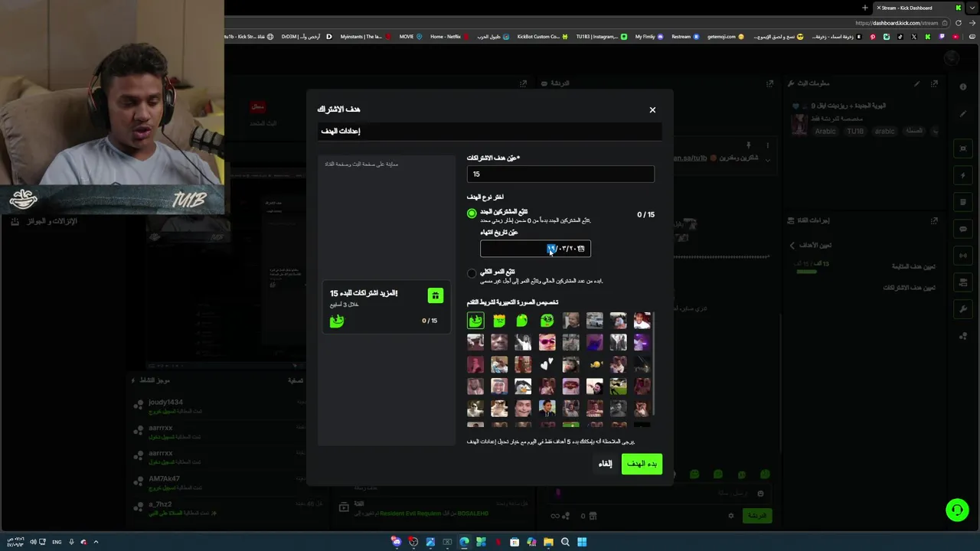Screen dimensions: 980x551
Task: Click the subscription goal number field showing 15
Action: (x=560, y=174)
